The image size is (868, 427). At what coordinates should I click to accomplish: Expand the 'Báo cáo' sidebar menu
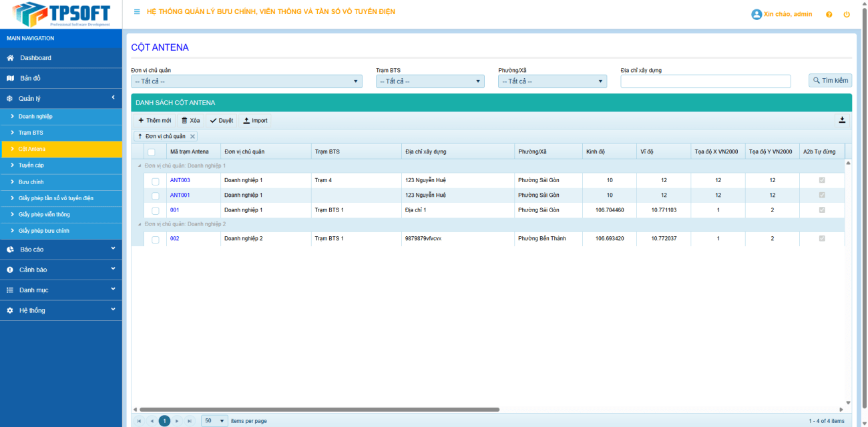[x=61, y=250]
